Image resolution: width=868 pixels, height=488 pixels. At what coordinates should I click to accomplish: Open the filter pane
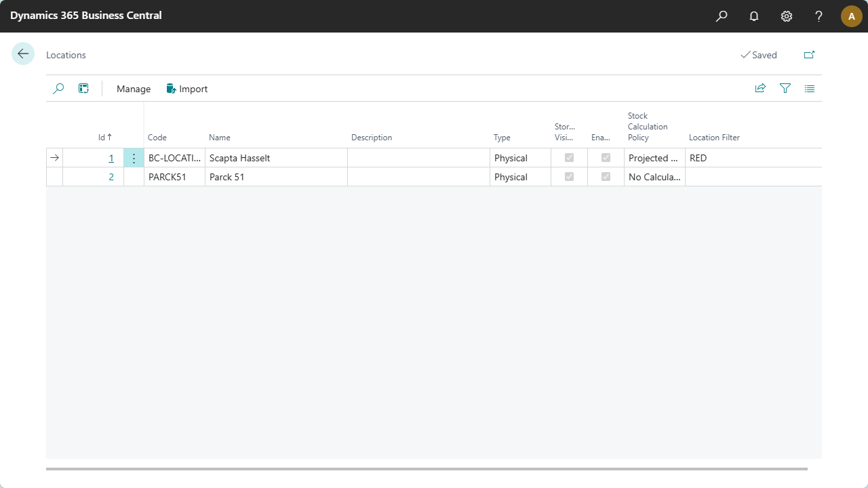(x=785, y=88)
